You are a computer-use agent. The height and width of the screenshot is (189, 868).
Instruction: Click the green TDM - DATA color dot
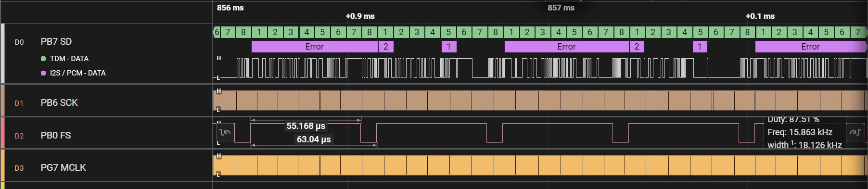click(x=43, y=59)
